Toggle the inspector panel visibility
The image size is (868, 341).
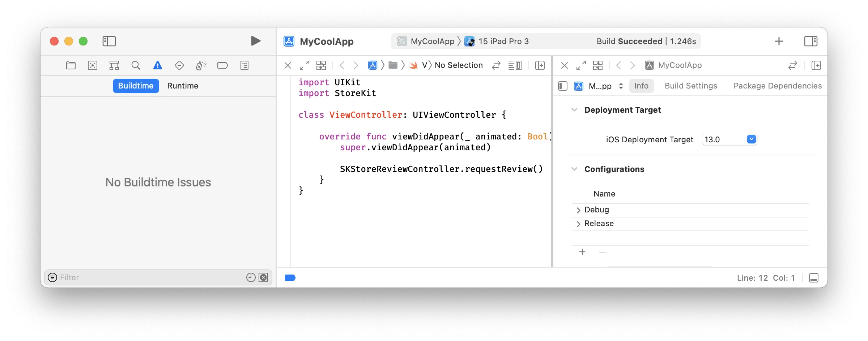(810, 41)
